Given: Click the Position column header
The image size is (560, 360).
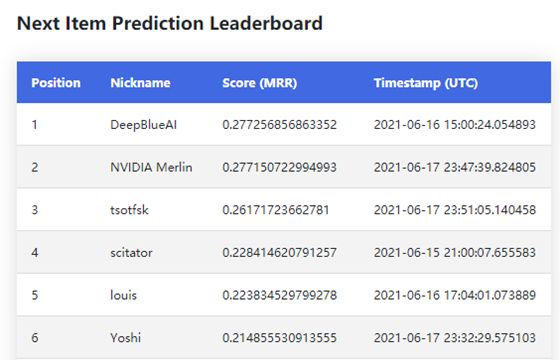Looking at the screenshot, I should 56,83.
